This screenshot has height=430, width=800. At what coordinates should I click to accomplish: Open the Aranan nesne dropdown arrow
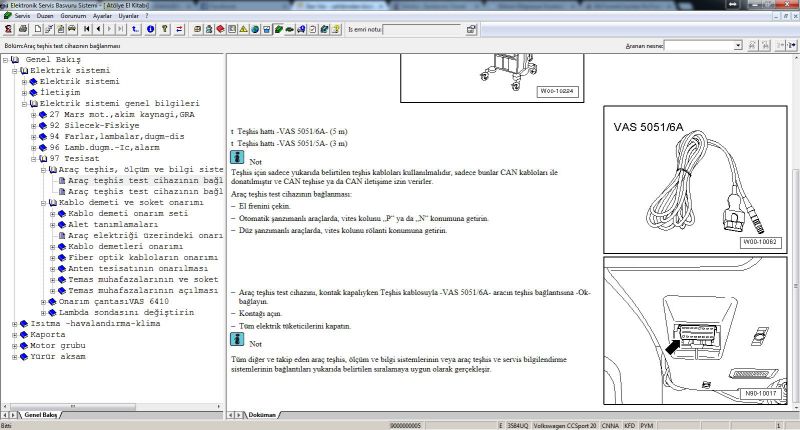(738, 45)
